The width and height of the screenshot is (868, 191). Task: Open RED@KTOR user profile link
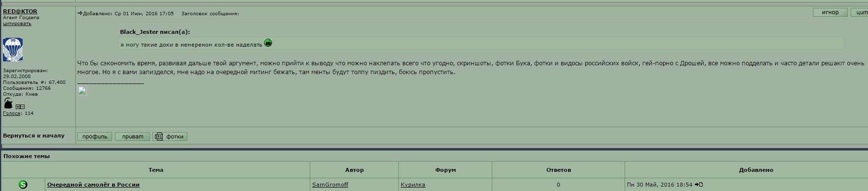click(x=20, y=11)
